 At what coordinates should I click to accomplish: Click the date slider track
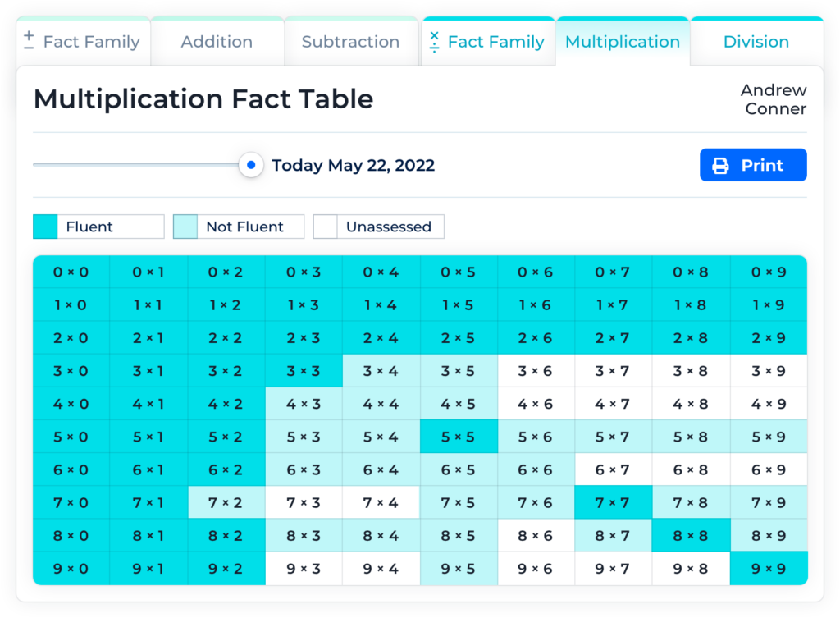tap(135, 165)
